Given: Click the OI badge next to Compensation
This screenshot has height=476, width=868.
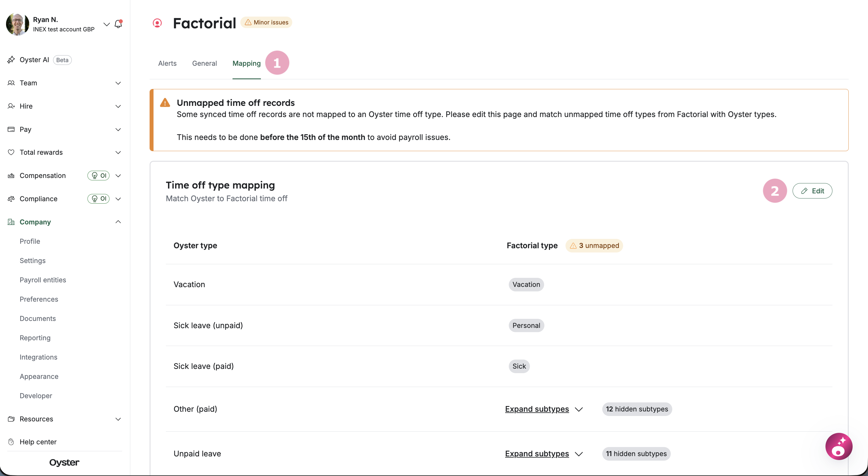Looking at the screenshot, I should point(98,176).
